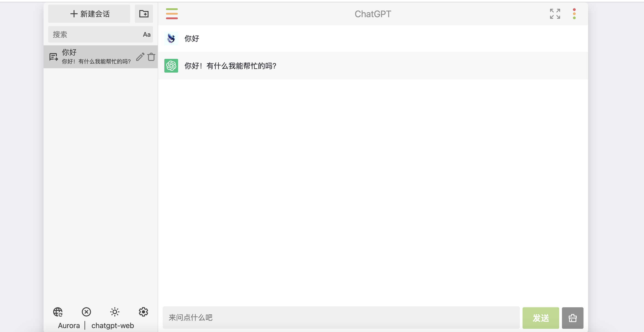Click the chat bubble icon beside 你好
Image resolution: width=644 pixels, height=332 pixels.
coord(53,57)
